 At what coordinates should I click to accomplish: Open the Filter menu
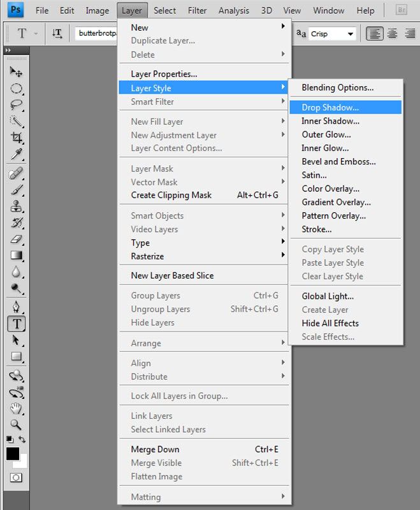tap(197, 11)
